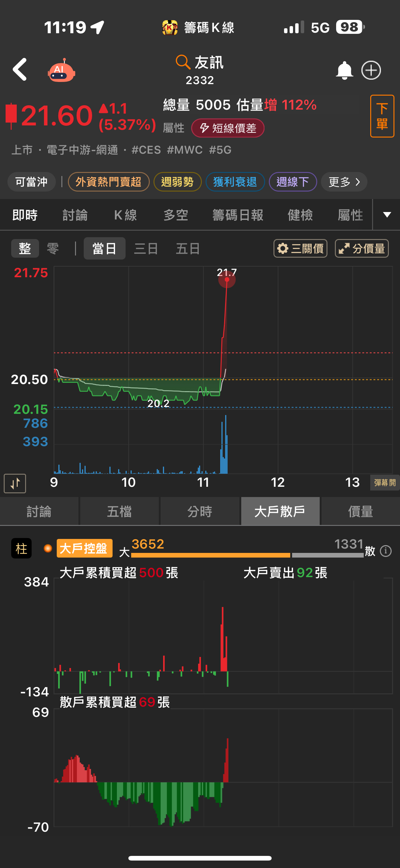Image resolution: width=400 pixels, height=868 pixels.
Task: Tap the 籌碼K線 app return label
Action: point(198,27)
